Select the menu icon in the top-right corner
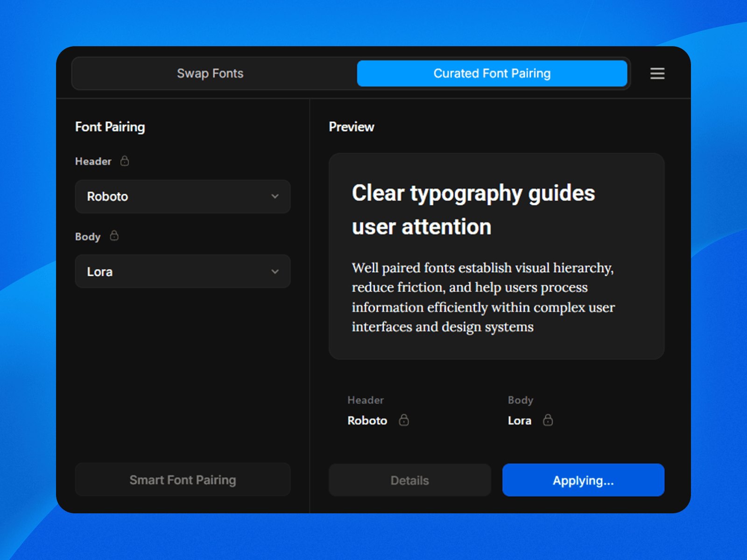The width and height of the screenshot is (747, 560). point(657,73)
